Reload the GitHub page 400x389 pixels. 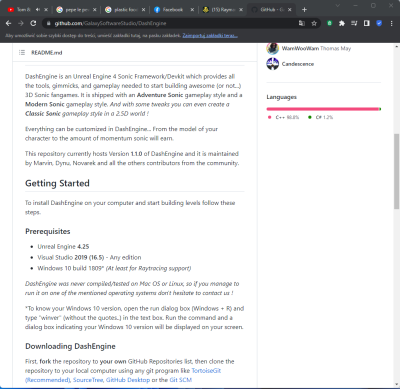click(33, 23)
